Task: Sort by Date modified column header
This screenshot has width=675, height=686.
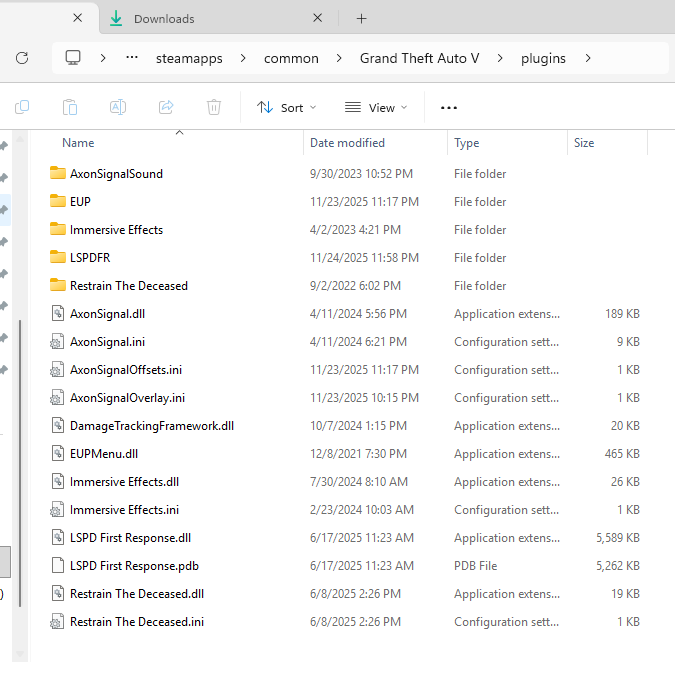Action: 347,143
